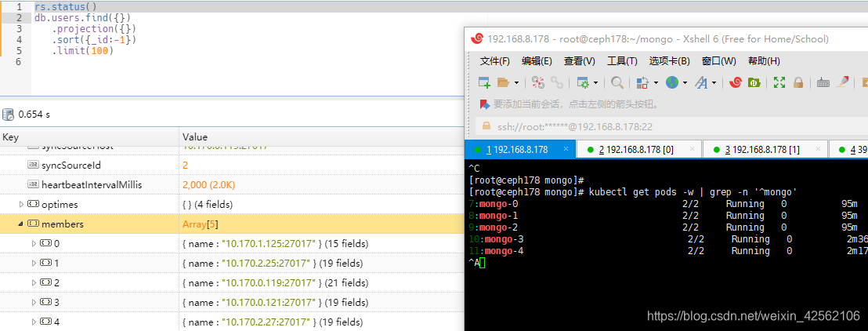The image size is (868, 331).
Task: Click the mongo-3 line in terminal
Action: point(668,239)
